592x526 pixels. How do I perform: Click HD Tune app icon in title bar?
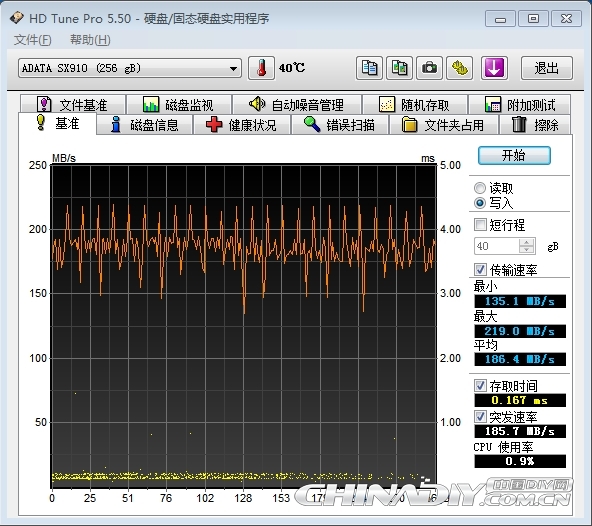(17, 17)
